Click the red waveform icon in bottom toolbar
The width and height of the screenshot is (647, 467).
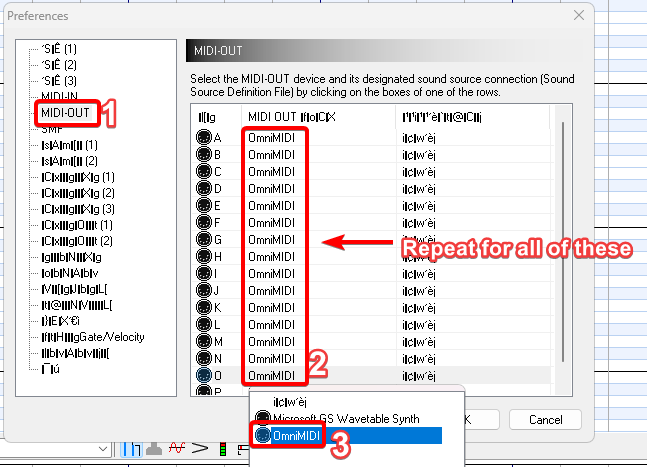pos(175,447)
